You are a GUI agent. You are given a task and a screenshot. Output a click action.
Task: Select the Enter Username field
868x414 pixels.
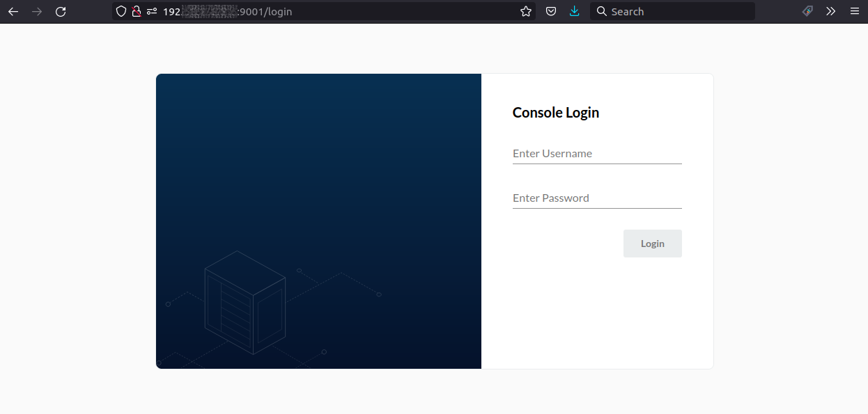coord(596,153)
